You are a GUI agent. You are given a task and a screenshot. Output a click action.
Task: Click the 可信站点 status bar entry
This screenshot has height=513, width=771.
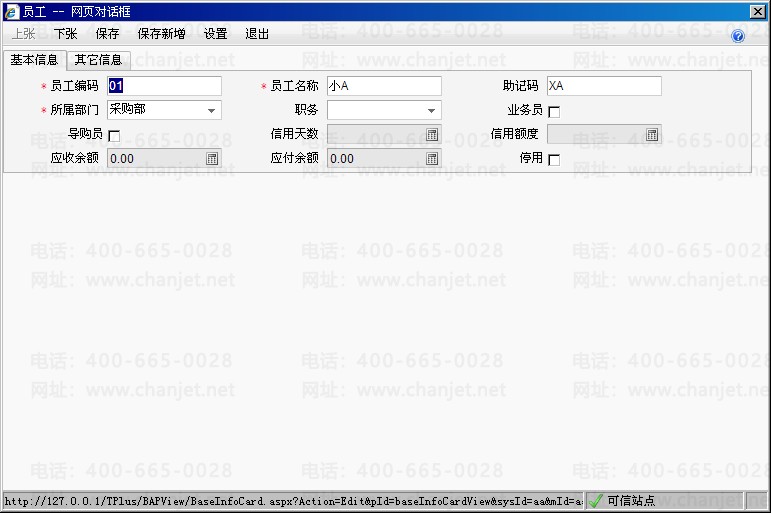click(x=631, y=501)
